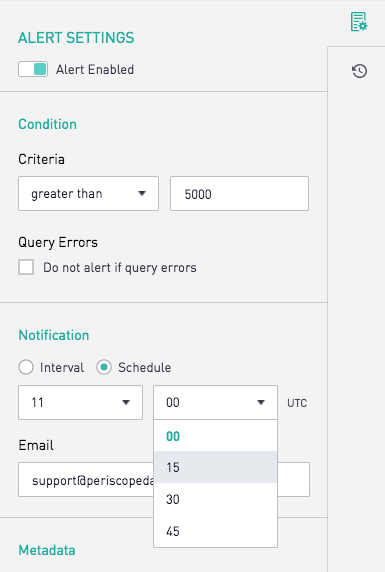
Task: Click the Notification section heading
Action: click(x=54, y=335)
